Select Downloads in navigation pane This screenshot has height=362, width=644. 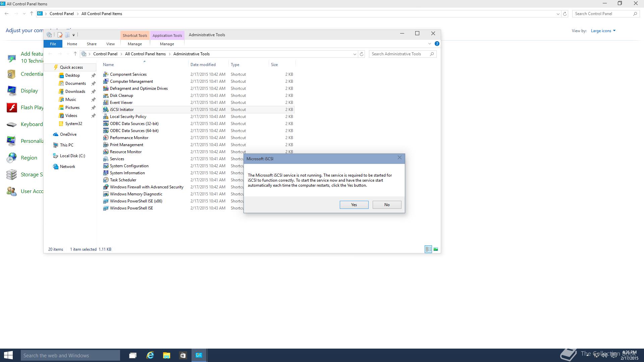click(x=75, y=92)
